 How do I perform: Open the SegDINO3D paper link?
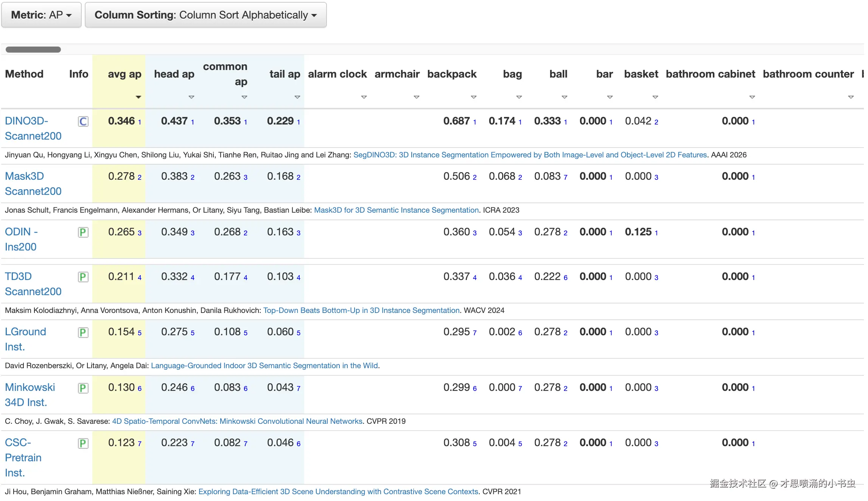tap(530, 155)
